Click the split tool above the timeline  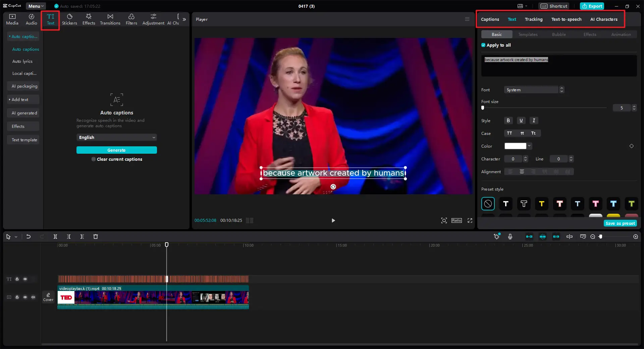pyautogui.click(x=55, y=237)
